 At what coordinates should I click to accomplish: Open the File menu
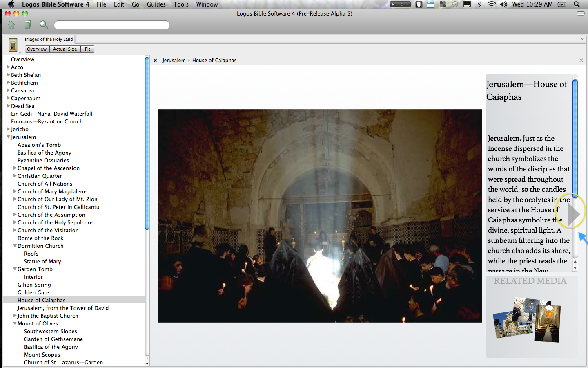pyautogui.click(x=101, y=4)
